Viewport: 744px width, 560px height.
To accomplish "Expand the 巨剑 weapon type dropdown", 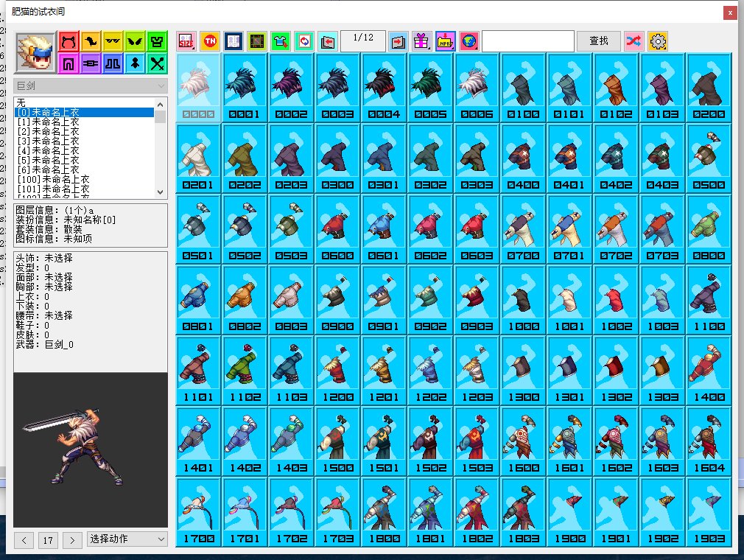I will (x=91, y=86).
